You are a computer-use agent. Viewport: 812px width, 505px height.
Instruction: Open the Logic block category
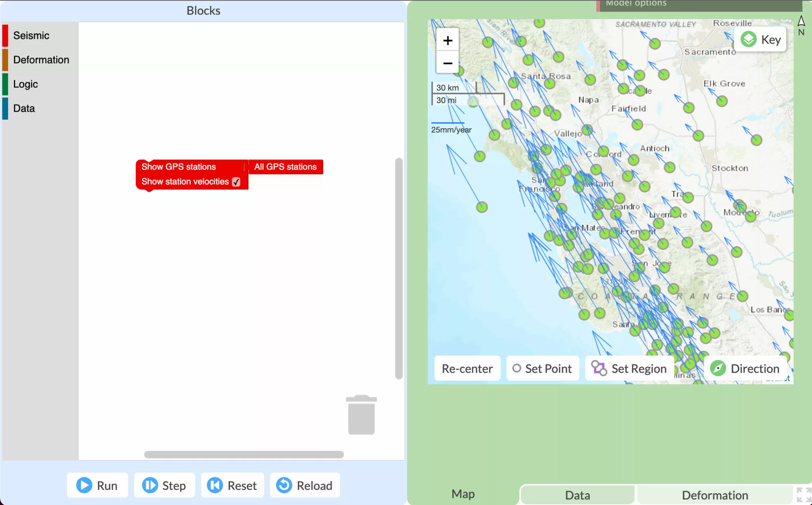pyautogui.click(x=25, y=84)
